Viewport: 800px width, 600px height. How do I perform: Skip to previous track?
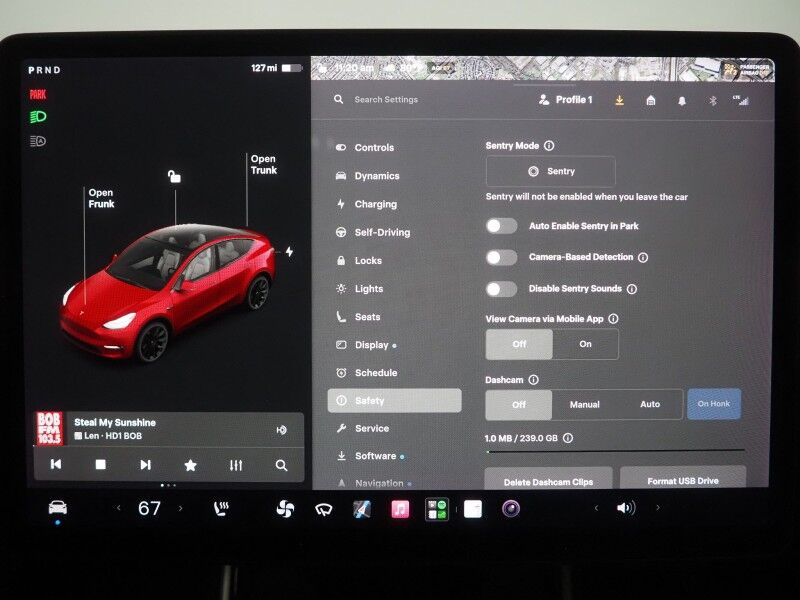point(56,464)
